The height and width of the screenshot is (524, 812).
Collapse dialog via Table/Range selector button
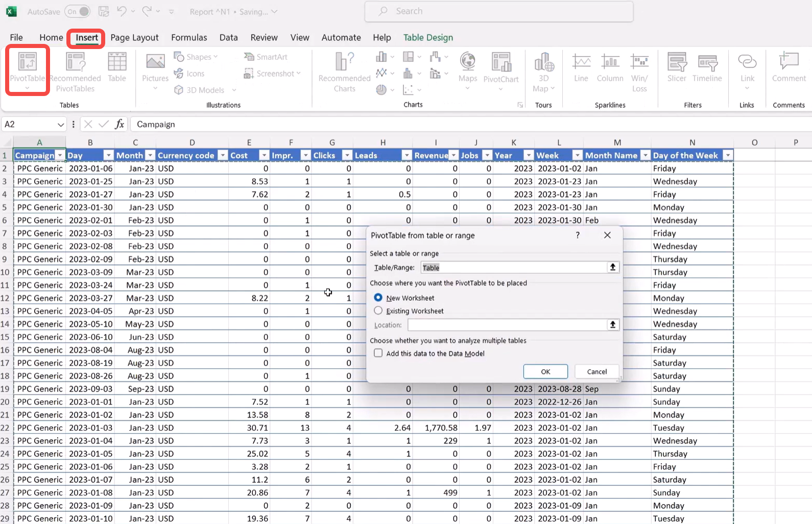point(613,267)
